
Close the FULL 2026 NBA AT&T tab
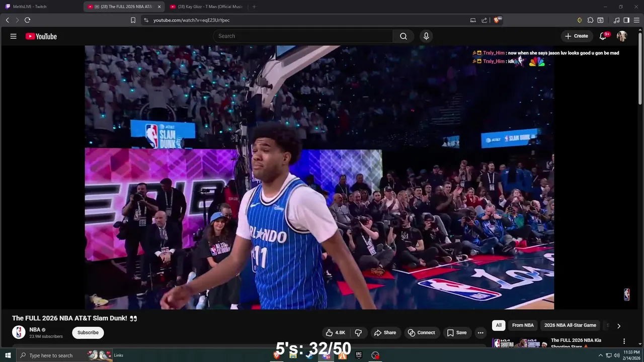click(159, 7)
